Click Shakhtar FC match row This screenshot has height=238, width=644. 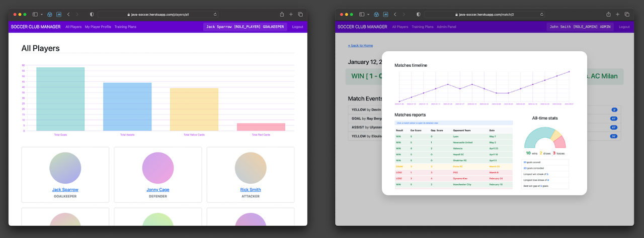(x=453, y=160)
